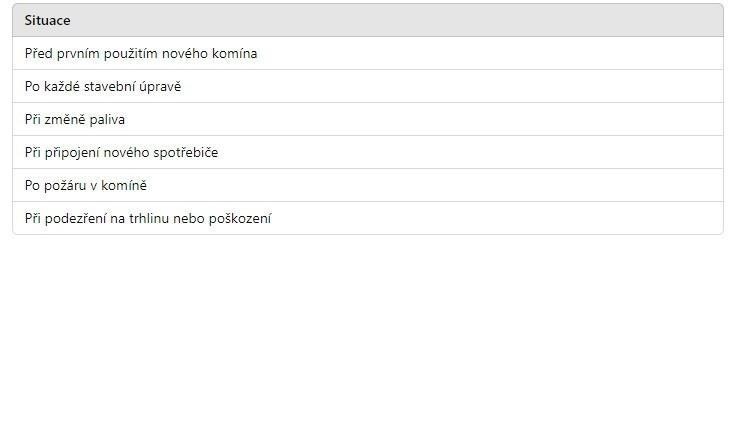736x439 pixels.
Task: Select the Po požáru v komíně row
Action: [368, 185]
